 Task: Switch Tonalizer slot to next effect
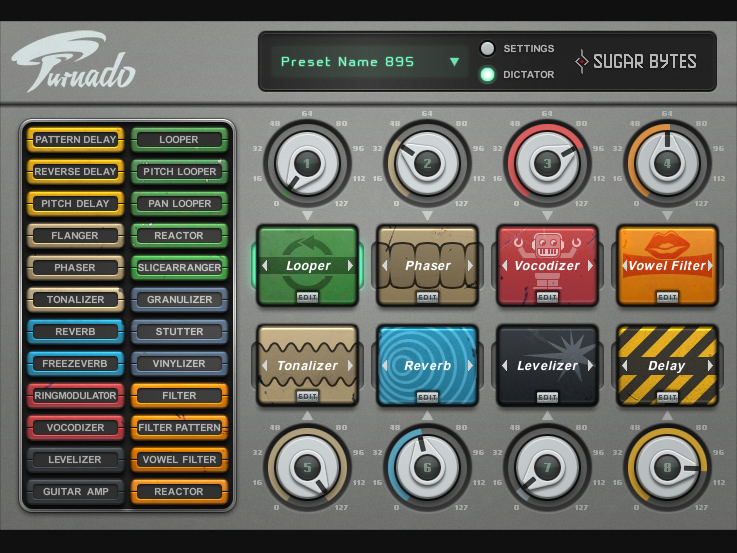tap(350, 365)
